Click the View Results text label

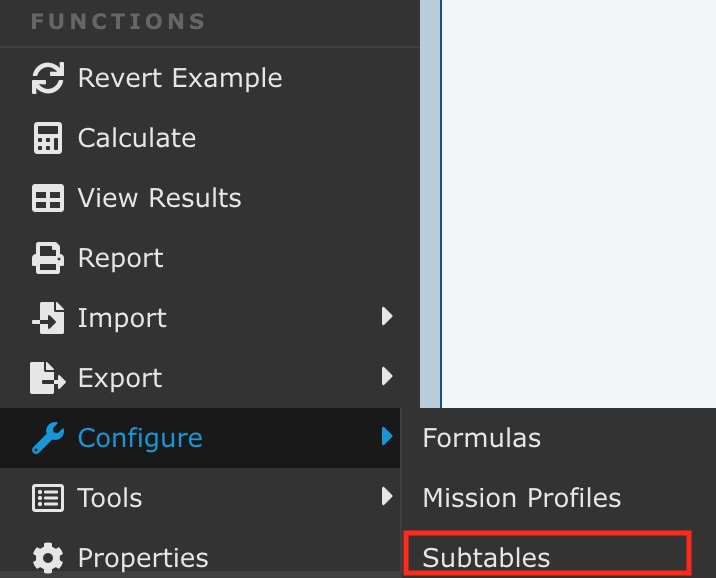160,198
